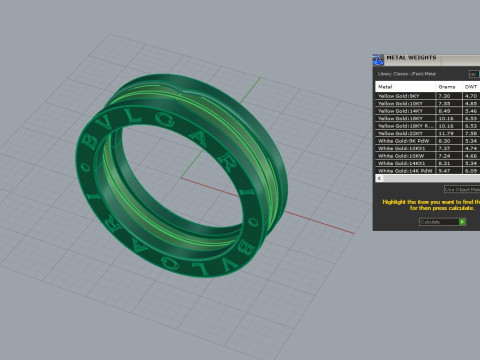Image resolution: width=480 pixels, height=360 pixels.
Task: Click the 9.47 grams value
Action: pyautogui.click(x=444, y=171)
